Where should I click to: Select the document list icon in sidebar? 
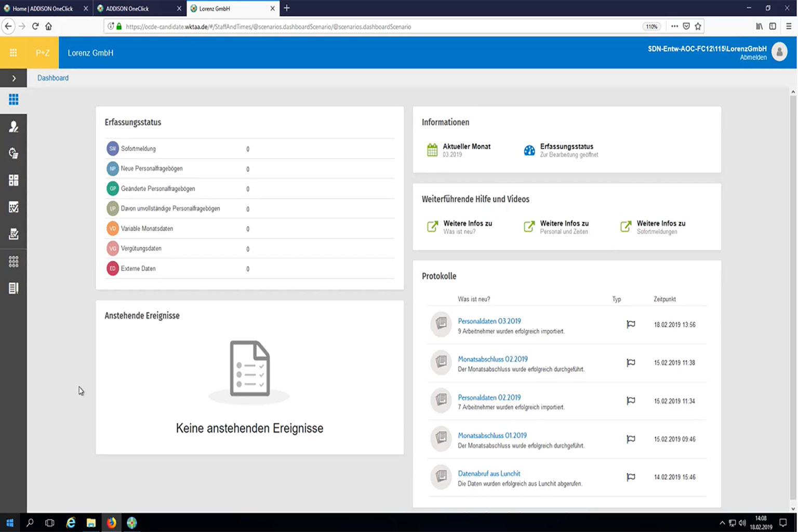click(x=14, y=288)
